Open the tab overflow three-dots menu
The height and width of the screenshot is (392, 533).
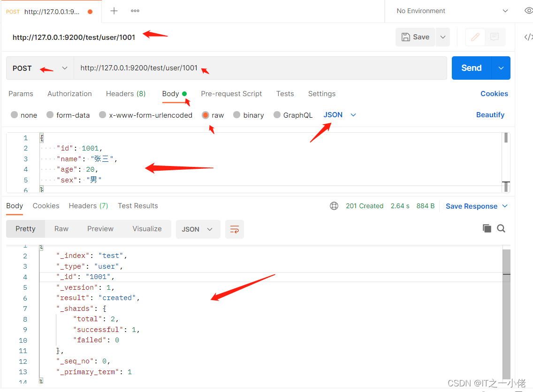click(135, 11)
